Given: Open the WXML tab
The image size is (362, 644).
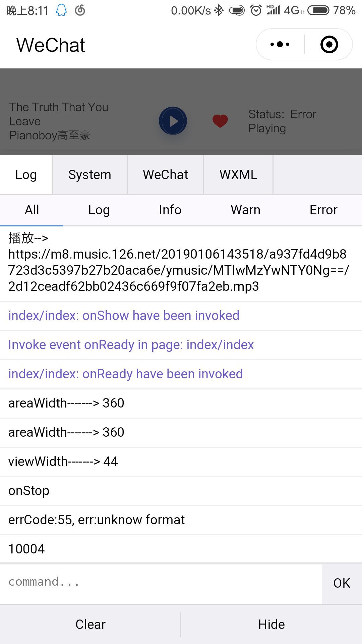Looking at the screenshot, I should (238, 175).
